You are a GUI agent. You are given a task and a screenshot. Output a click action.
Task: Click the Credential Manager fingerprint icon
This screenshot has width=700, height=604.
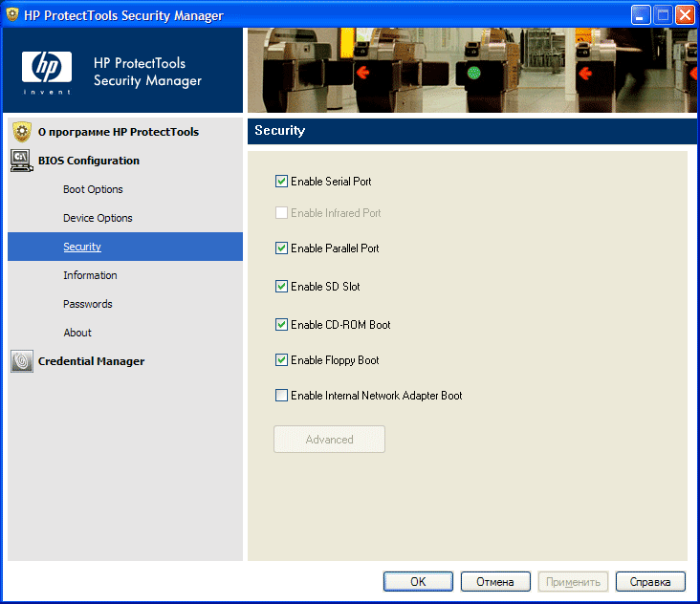(x=22, y=361)
